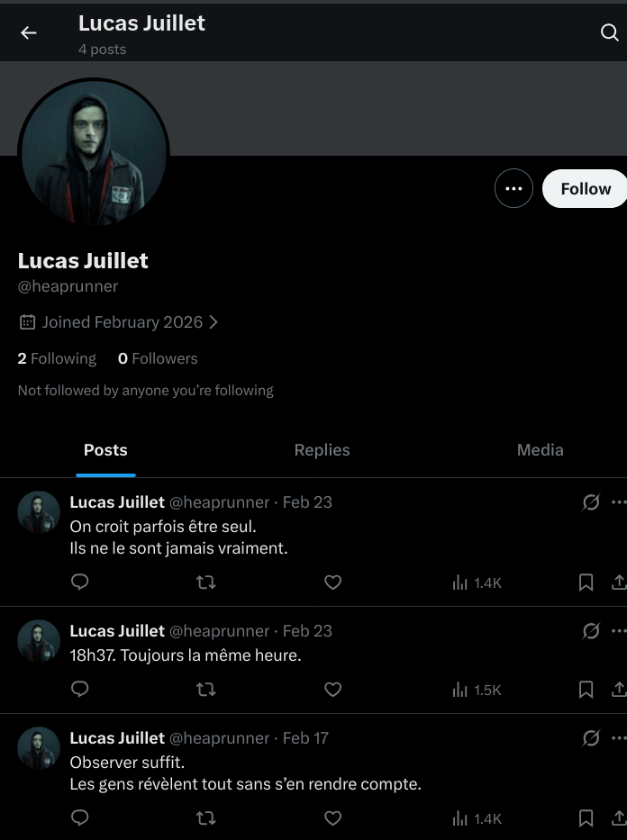Follow Lucas Juillet
The image size is (627, 840).
click(x=585, y=189)
